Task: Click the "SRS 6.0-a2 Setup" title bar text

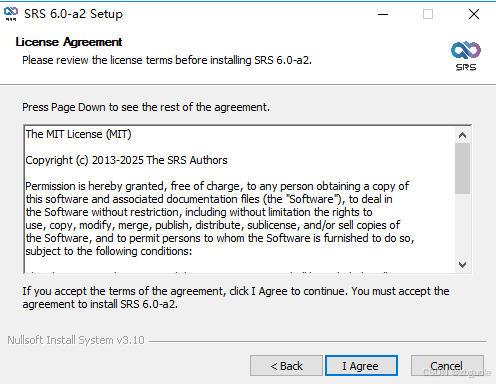Action: pos(73,14)
